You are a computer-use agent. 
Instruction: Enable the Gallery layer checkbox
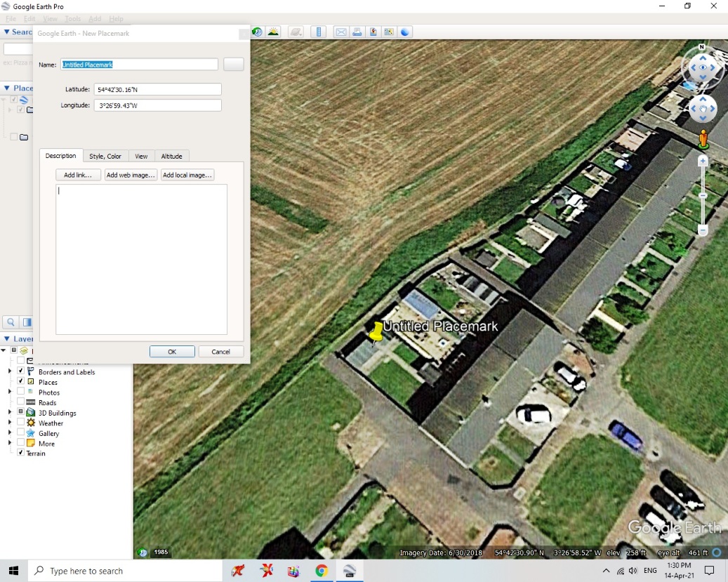(20, 432)
